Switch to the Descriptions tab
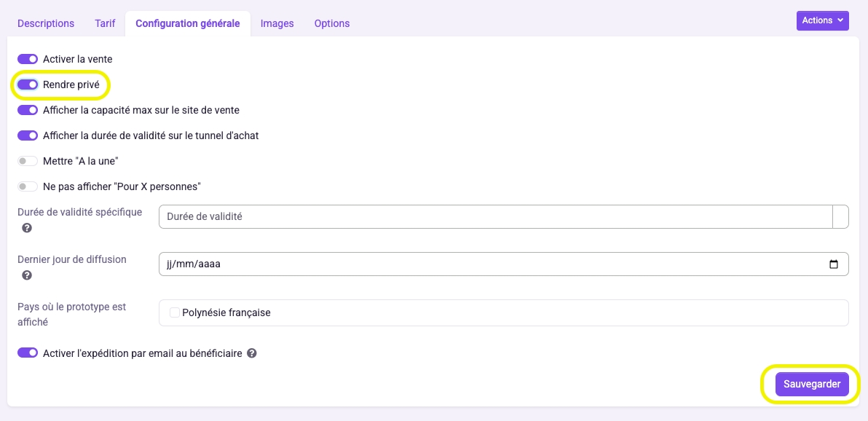Screen dimensions: 868x421 click(x=46, y=23)
